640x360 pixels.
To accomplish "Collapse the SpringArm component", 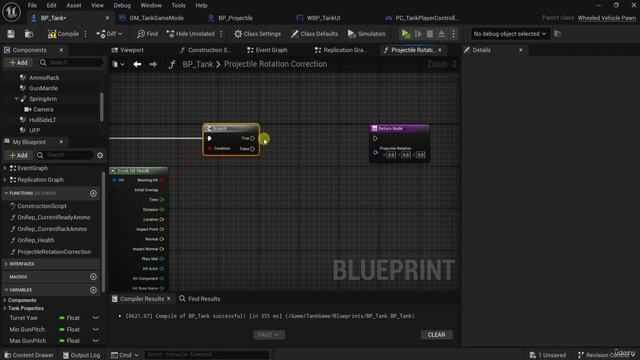I will click(16, 99).
